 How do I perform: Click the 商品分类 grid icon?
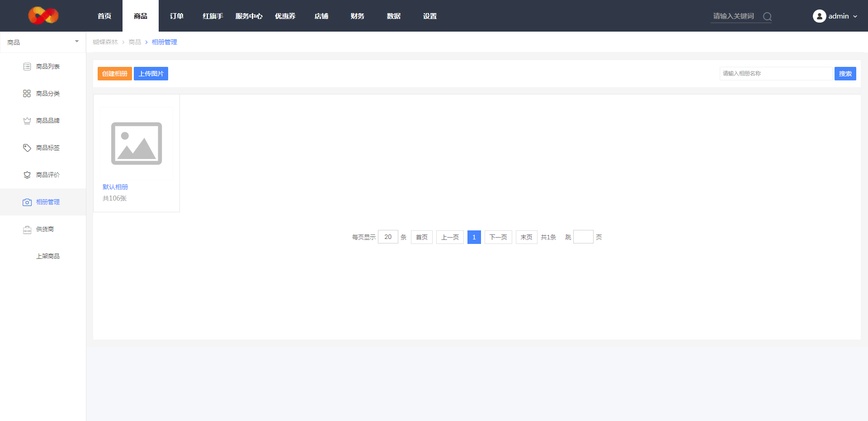(27, 94)
